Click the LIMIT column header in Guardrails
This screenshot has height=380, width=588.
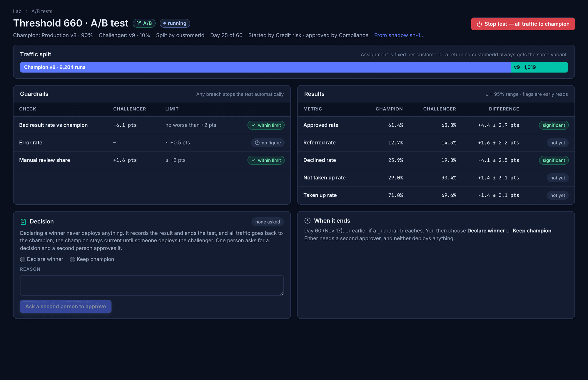pos(172,109)
